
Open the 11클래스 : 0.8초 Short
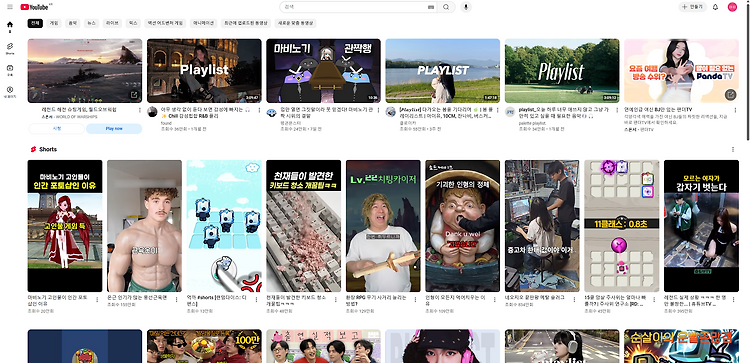622,226
